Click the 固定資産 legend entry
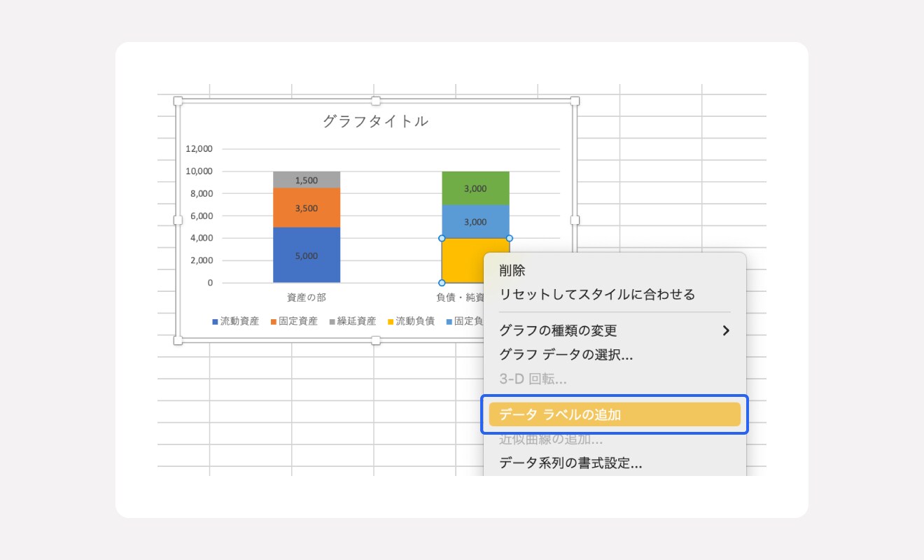This screenshot has width=924, height=560. 294,321
